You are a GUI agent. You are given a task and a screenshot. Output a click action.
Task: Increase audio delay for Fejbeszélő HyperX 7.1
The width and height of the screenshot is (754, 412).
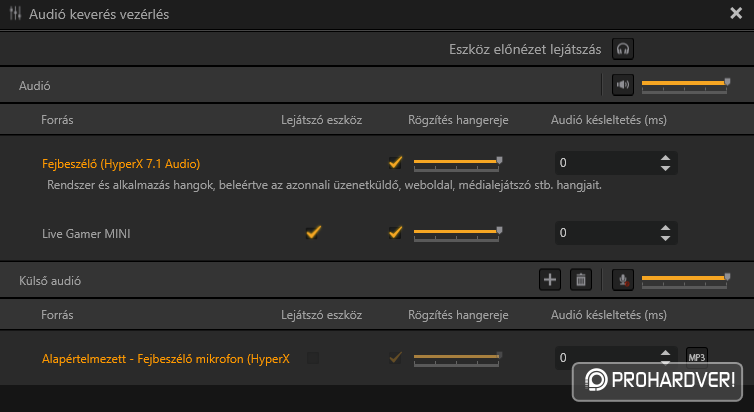coord(666,158)
